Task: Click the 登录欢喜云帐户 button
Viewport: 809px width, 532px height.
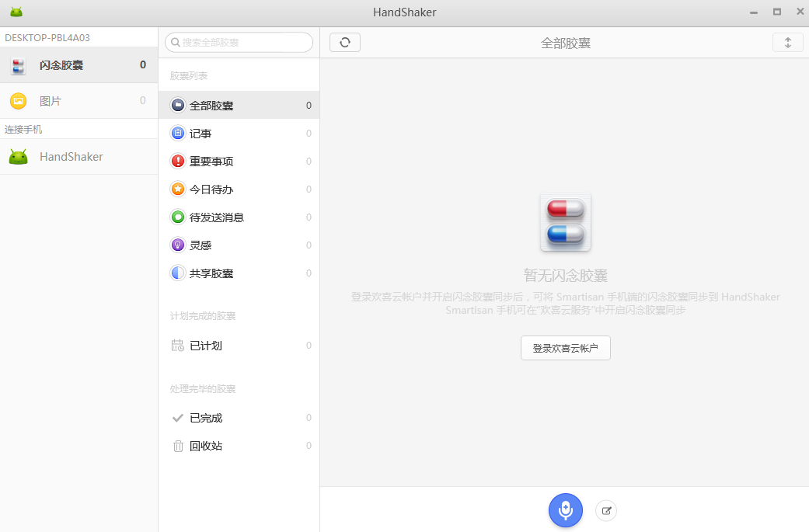Action: (x=565, y=348)
